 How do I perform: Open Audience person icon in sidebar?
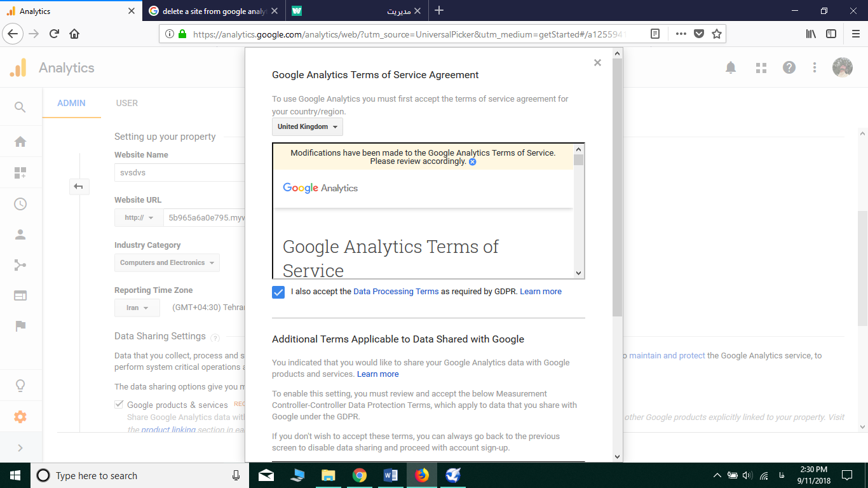[x=20, y=234]
